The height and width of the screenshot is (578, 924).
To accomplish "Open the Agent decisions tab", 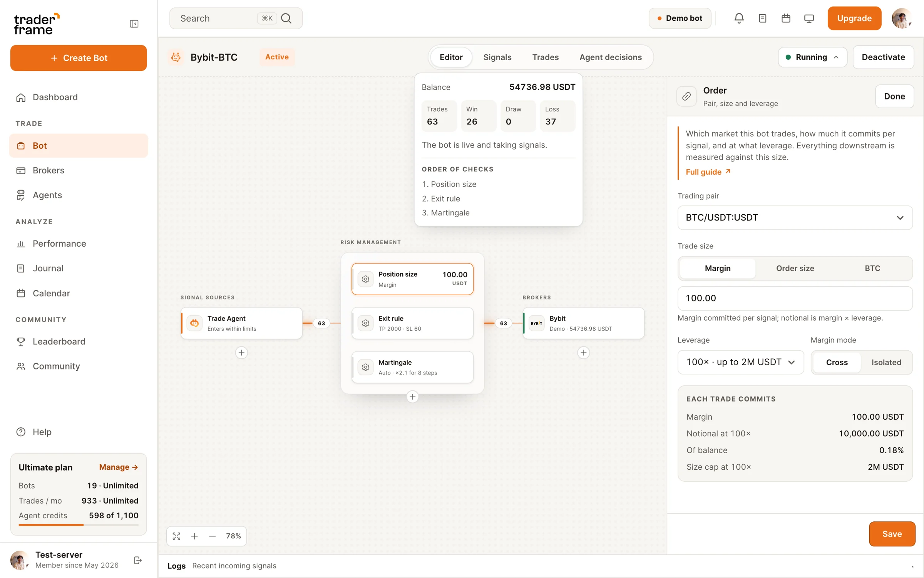I will [611, 57].
